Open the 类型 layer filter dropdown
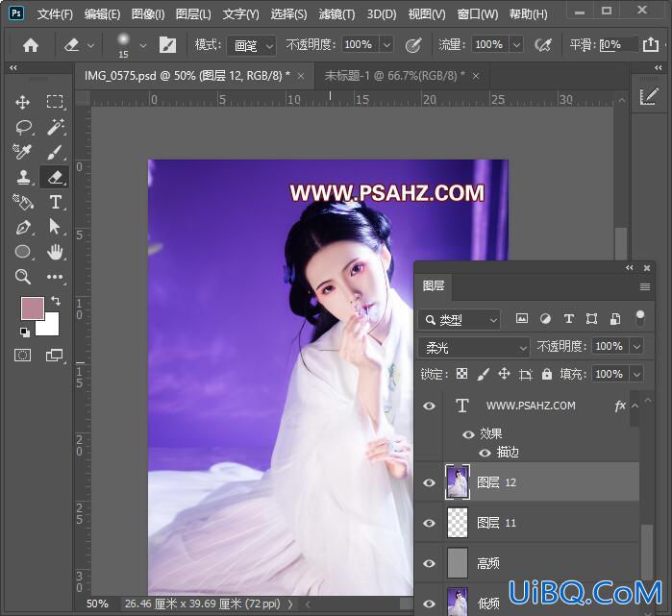Viewport: 672px width, 616px height. coord(460,320)
